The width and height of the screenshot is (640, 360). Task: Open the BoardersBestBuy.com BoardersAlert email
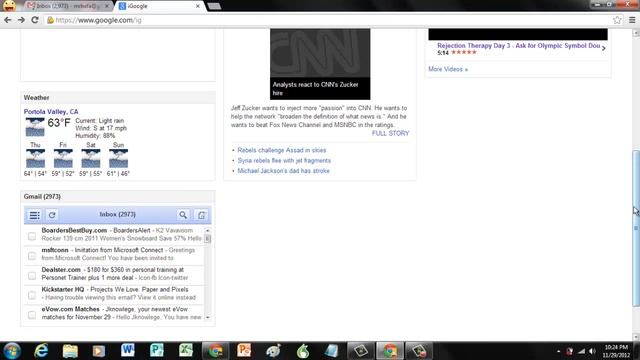pos(122,234)
